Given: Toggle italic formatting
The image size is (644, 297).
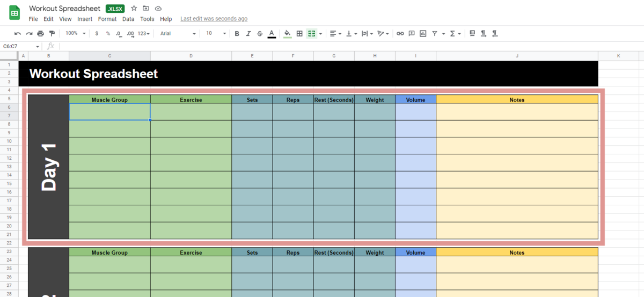Looking at the screenshot, I should pyautogui.click(x=248, y=33).
